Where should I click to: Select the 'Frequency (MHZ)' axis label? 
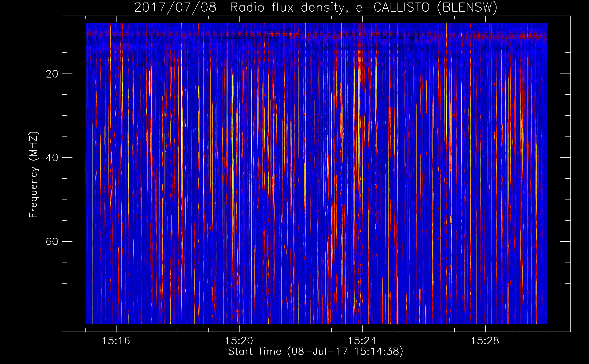coord(33,175)
